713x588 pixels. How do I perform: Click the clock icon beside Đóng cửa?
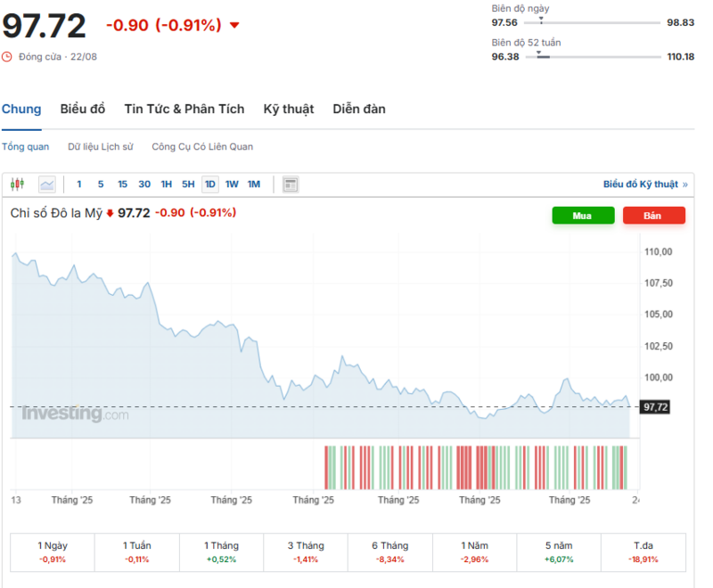pos(9,55)
